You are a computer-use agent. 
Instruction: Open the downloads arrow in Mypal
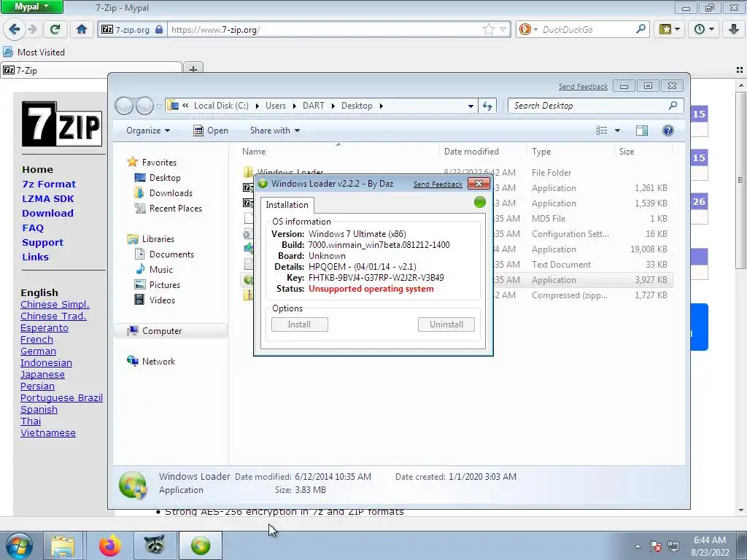[x=734, y=29]
